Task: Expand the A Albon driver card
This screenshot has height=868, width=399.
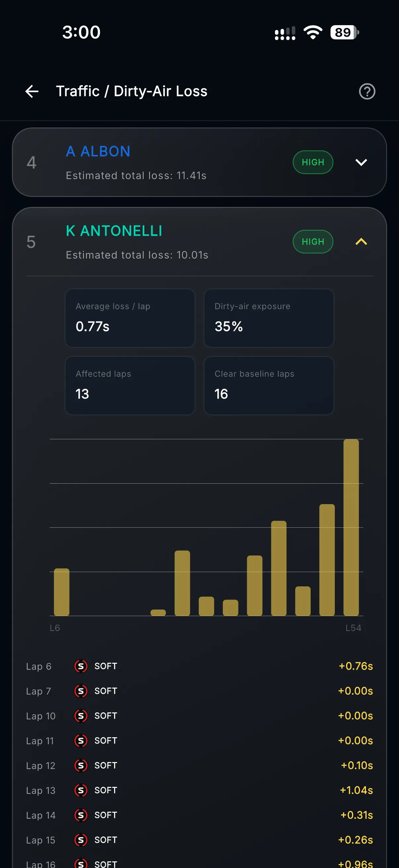Action: [x=361, y=163]
